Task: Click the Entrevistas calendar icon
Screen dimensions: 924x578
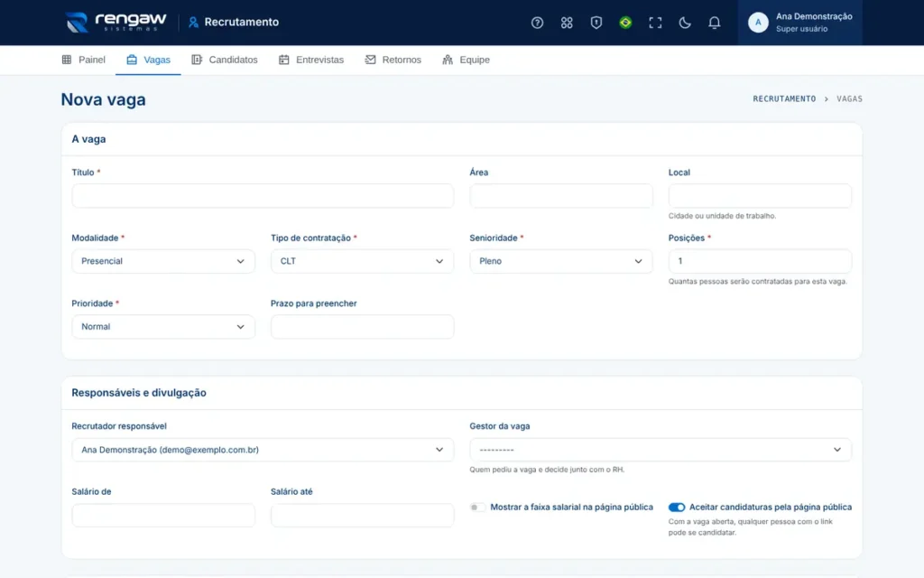Action: pos(284,60)
